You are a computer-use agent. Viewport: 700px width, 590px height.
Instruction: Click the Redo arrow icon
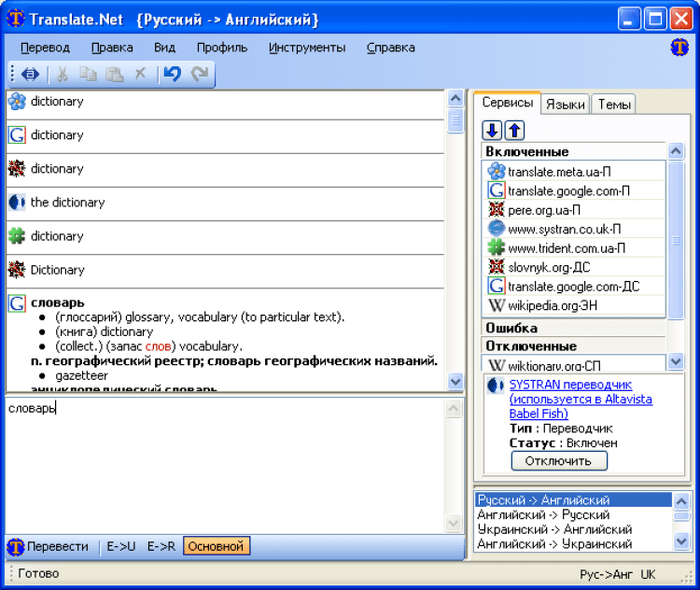[x=200, y=74]
